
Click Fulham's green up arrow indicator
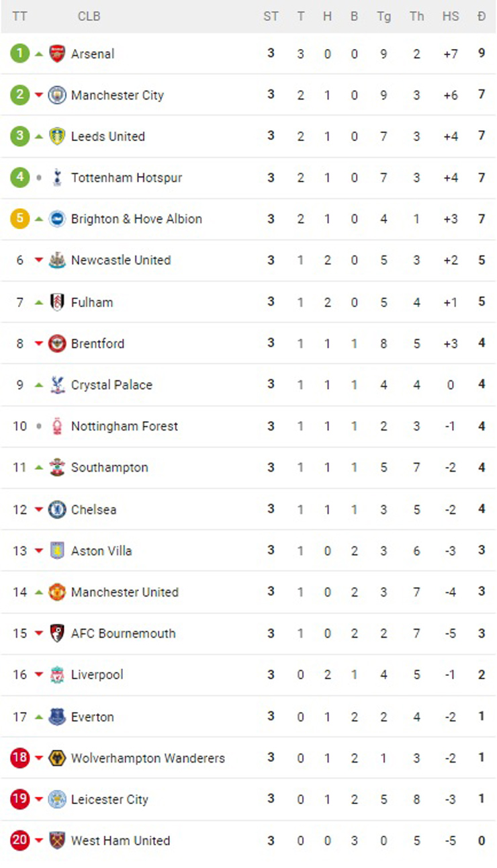pos(39,302)
